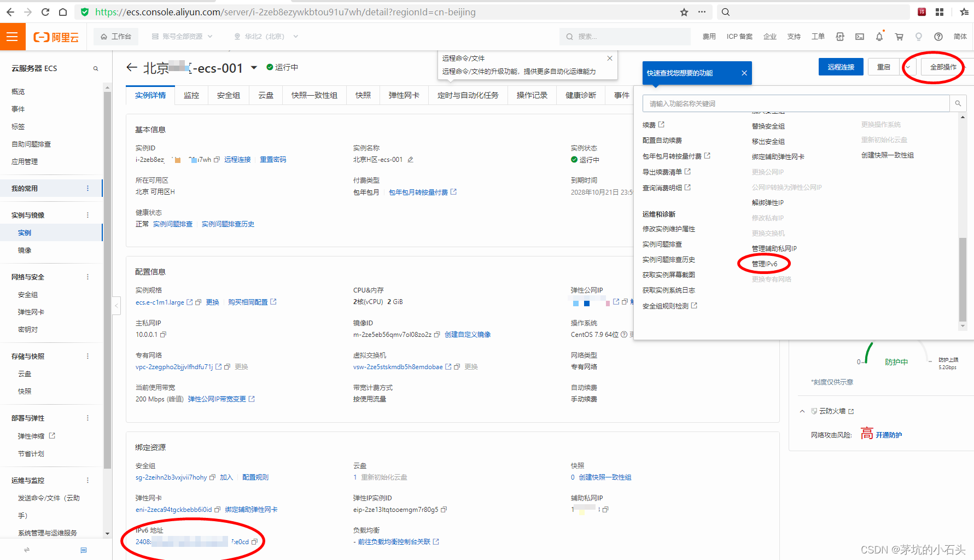Click operations panel vertical scrollbar
The image size is (974, 560).
[963, 280]
